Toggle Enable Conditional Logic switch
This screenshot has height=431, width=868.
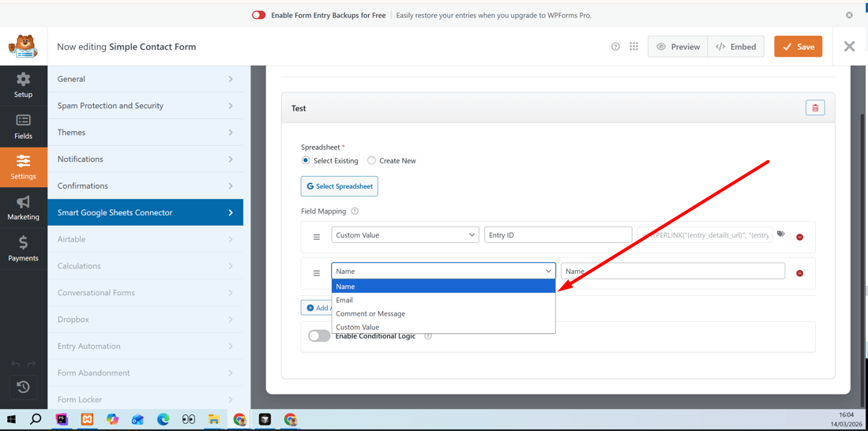[x=319, y=335]
